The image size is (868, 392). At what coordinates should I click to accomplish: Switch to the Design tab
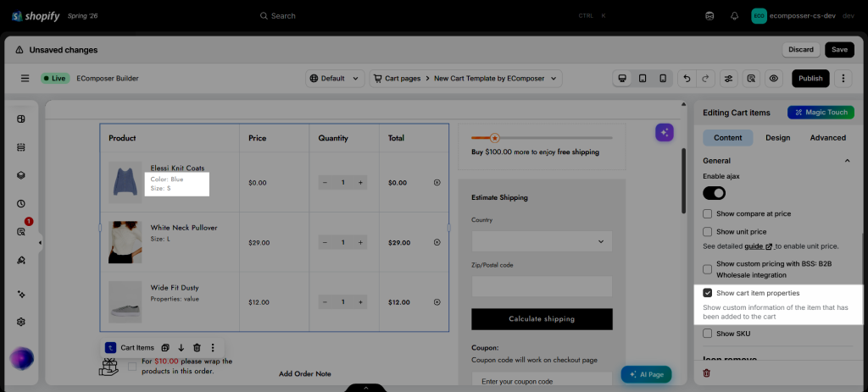[778, 138]
